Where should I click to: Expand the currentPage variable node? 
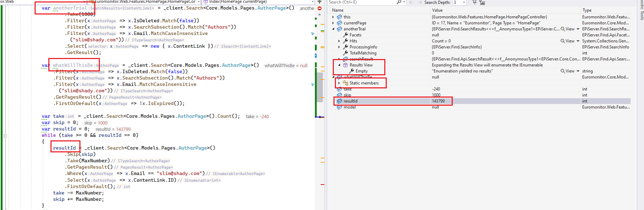pyautogui.click(x=333, y=23)
